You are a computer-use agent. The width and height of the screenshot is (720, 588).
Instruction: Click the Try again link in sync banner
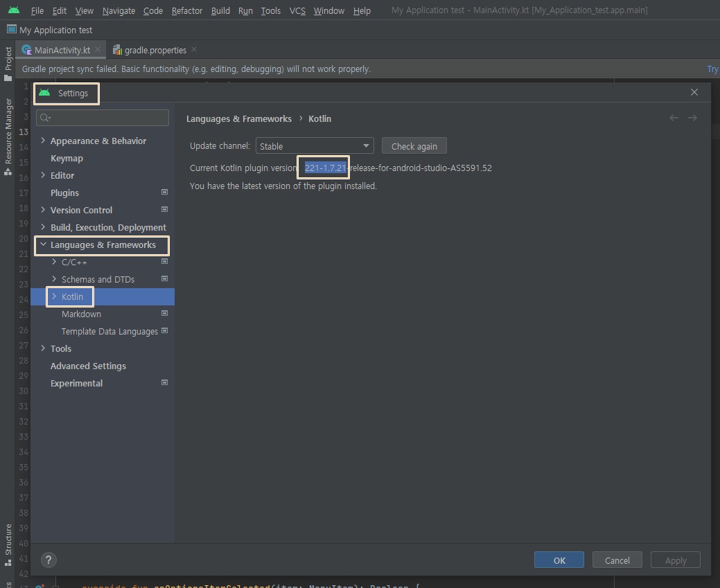pyautogui.click(x=713, y=69)
